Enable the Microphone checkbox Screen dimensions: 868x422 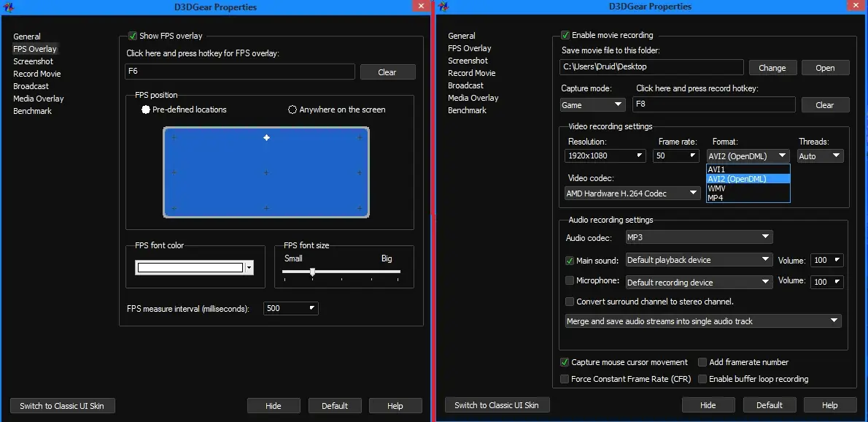(569, 280)
